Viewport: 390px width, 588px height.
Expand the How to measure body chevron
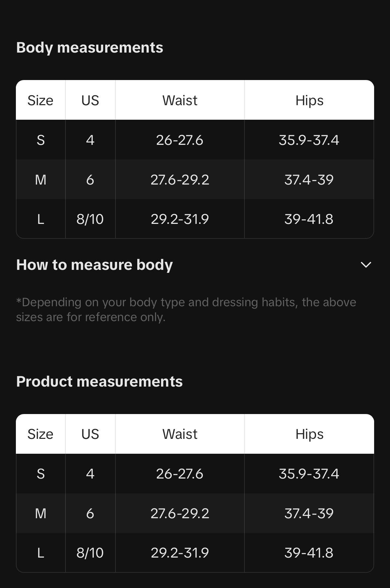pos(366,265)
